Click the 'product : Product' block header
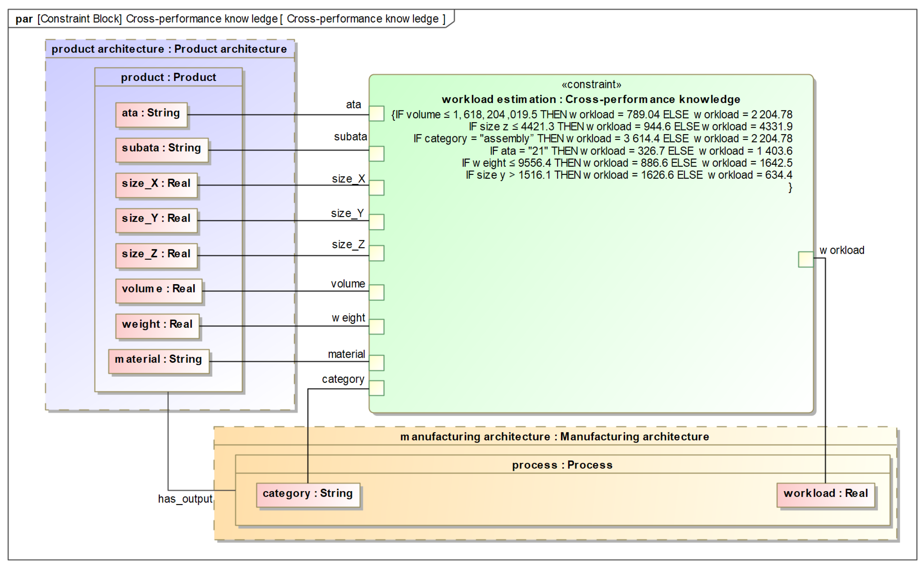Viewport: 924px width, 570px height. point(168,77)
